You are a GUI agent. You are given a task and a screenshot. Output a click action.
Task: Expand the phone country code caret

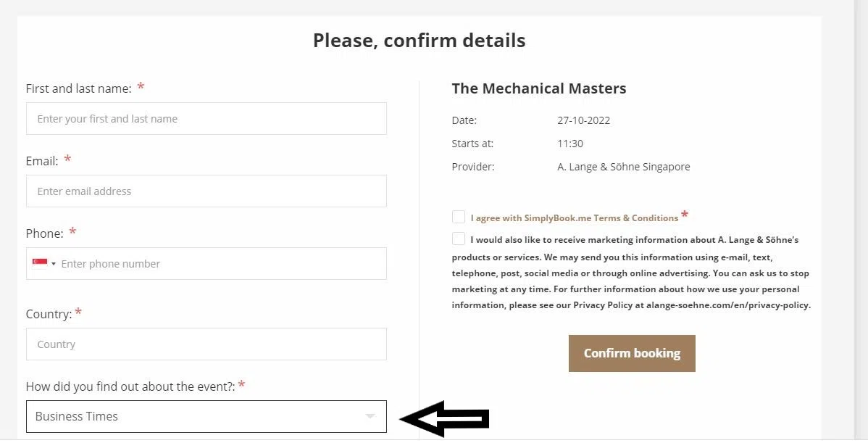[54, 264]
